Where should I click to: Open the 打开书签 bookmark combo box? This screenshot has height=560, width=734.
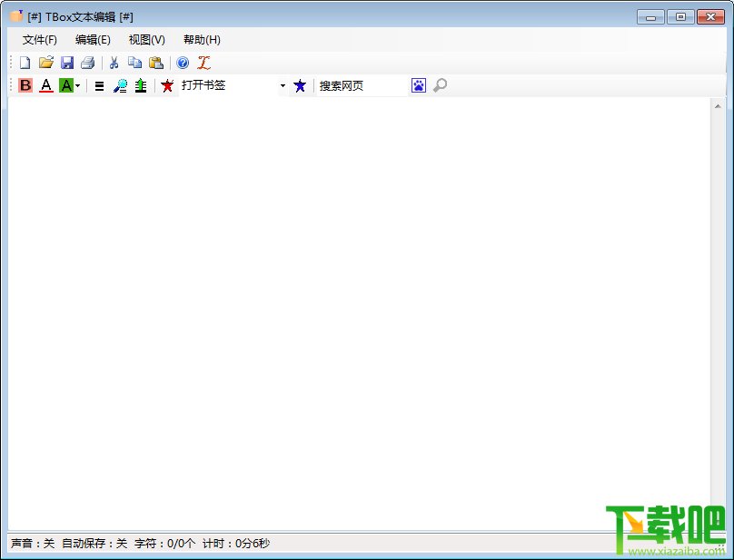[x=228, y=85]
